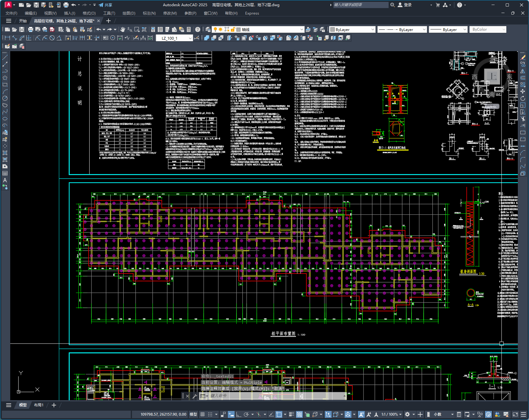
Task: Toggle the grid display in status bar
Action: point(202,414)
